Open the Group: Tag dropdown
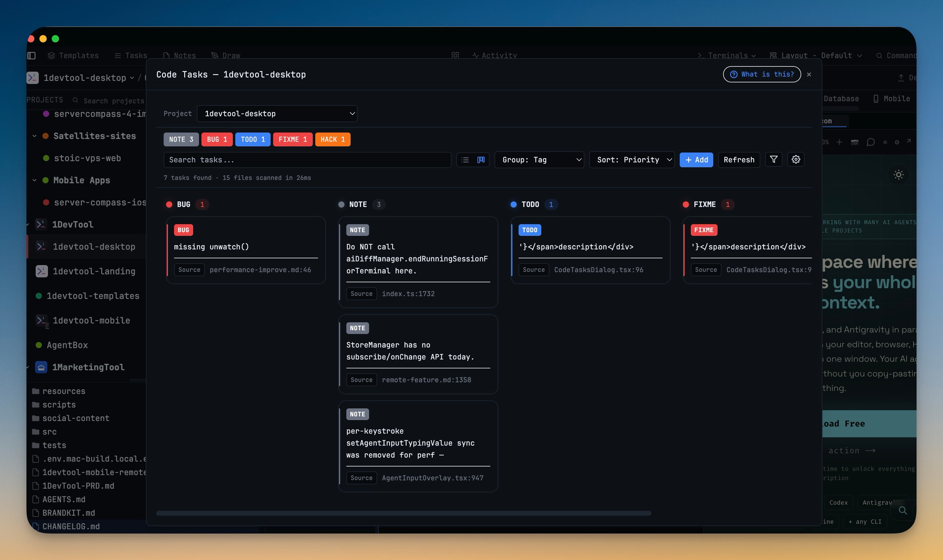The width and height of the screenshot is (943, 560). pos(539,160)
